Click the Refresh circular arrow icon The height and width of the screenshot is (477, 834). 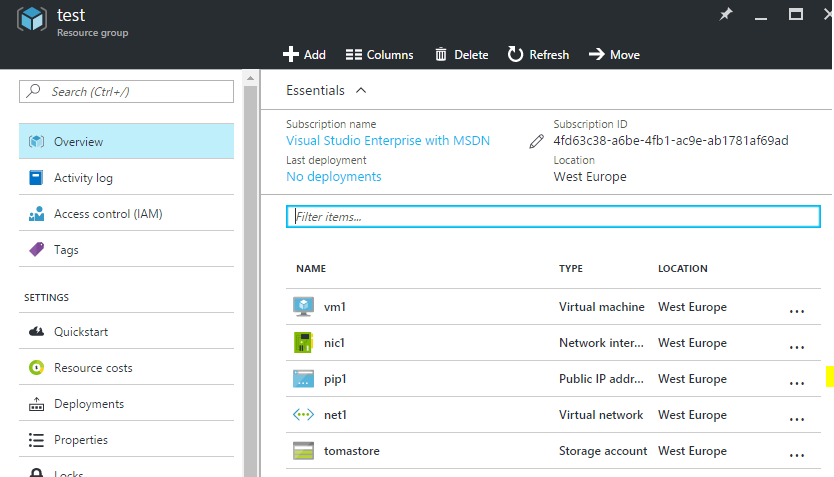[515, 54]
